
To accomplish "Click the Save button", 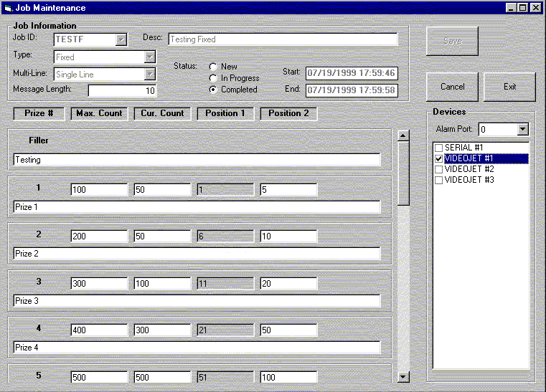I will [x=452, y=41].
